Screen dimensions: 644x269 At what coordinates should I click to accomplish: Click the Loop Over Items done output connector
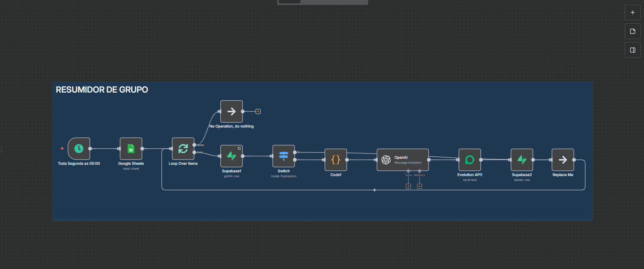[194, 145]
